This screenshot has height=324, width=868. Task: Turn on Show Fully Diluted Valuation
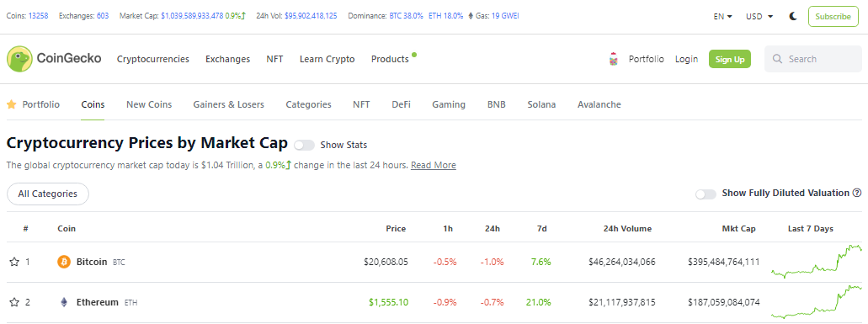(x=706, y=194)
